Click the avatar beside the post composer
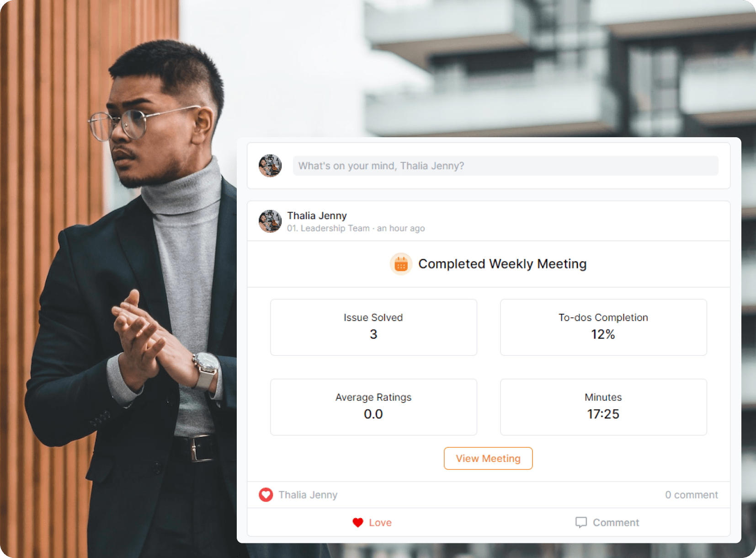Screen dimensions: 756x558 (270, 166)
